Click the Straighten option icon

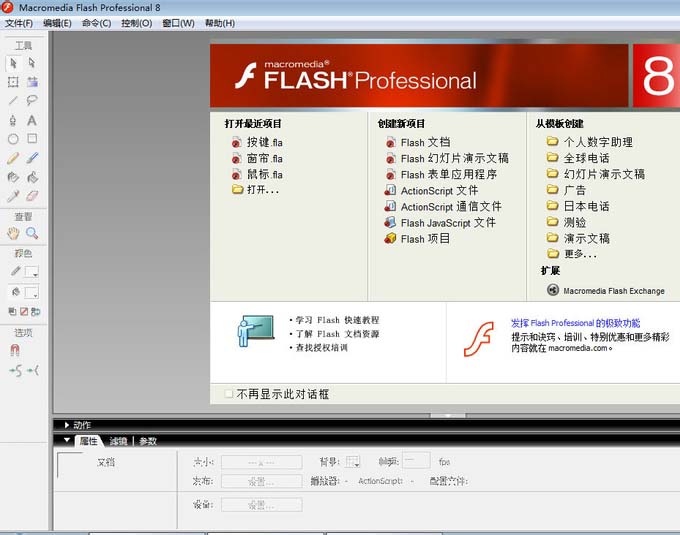coord(33,370)
